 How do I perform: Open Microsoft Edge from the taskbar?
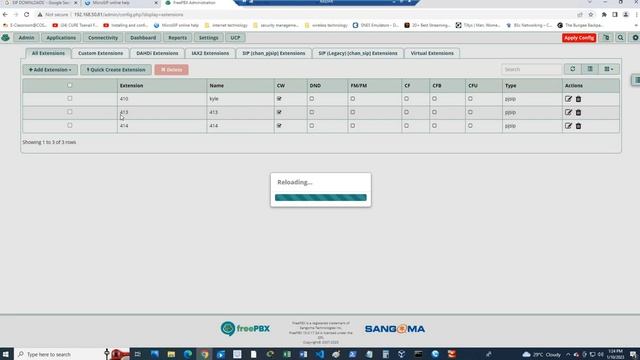pyautogui.click(x=188, y=354)
